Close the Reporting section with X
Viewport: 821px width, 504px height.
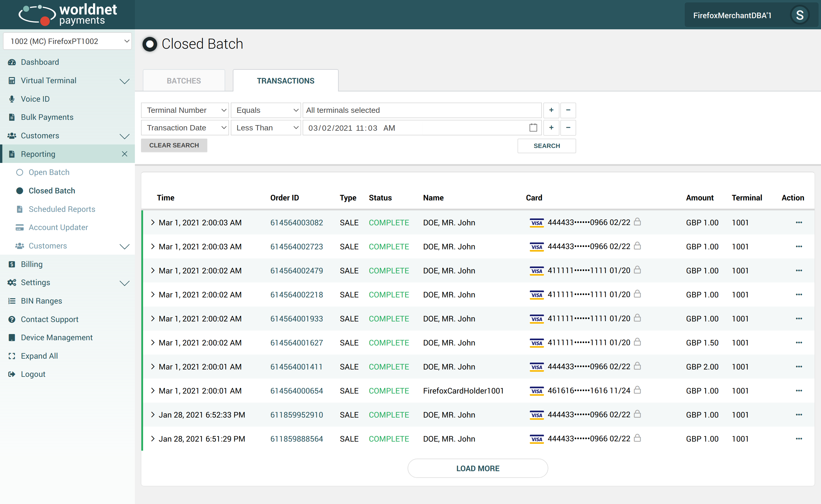click(x=124, y=154)
